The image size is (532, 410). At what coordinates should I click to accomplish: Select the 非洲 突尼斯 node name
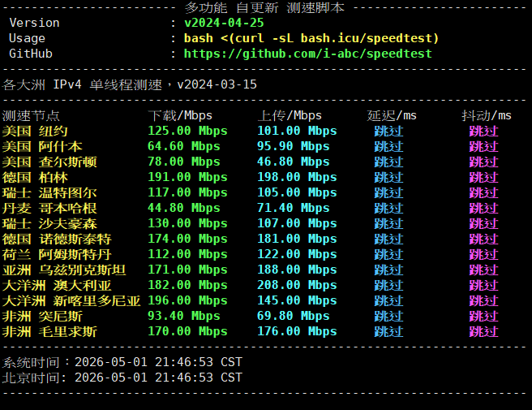[x=42, y=316]
